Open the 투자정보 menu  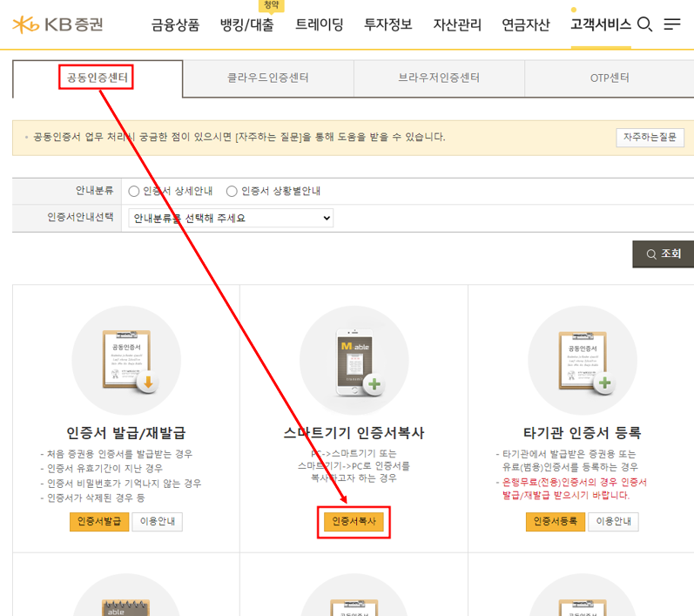[387, 24]
